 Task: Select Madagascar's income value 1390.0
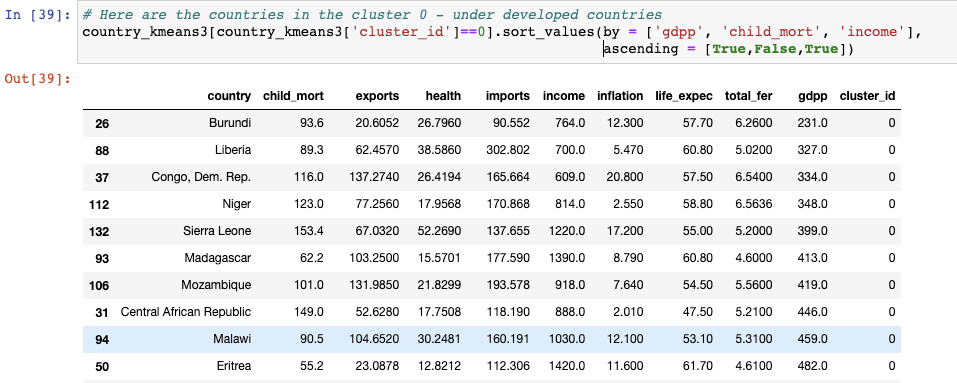(x=566, y=257)
